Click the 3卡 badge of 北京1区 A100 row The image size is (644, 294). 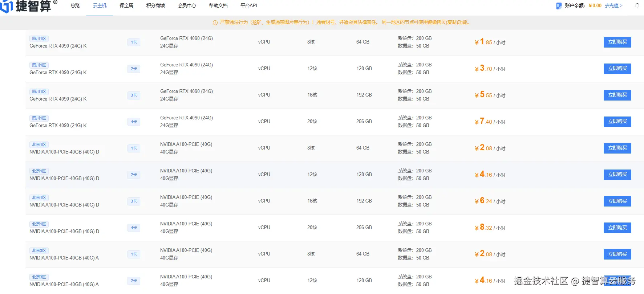[134, 201]
